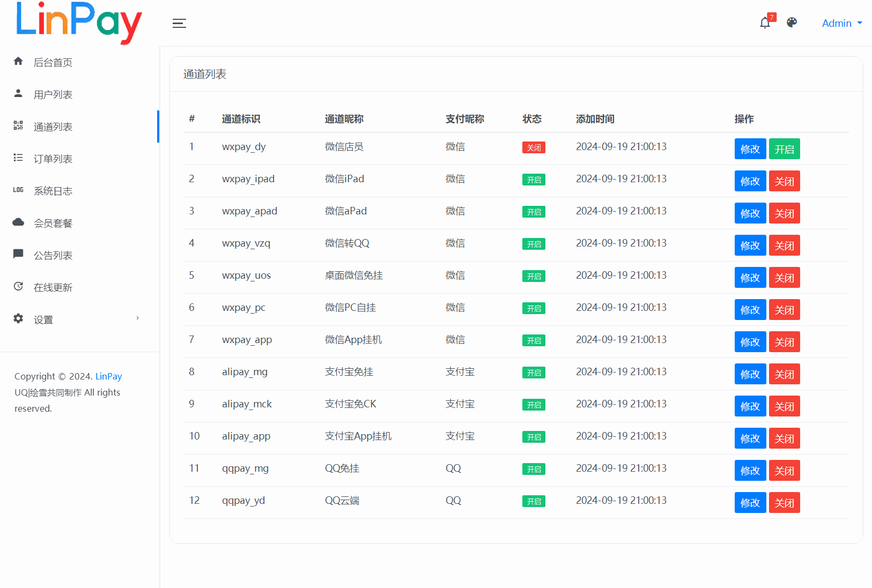The height and width of the screenshot is (588, 872).
Task: Select 公告列表 in the sidebar
Action: [x=53, y=256]
